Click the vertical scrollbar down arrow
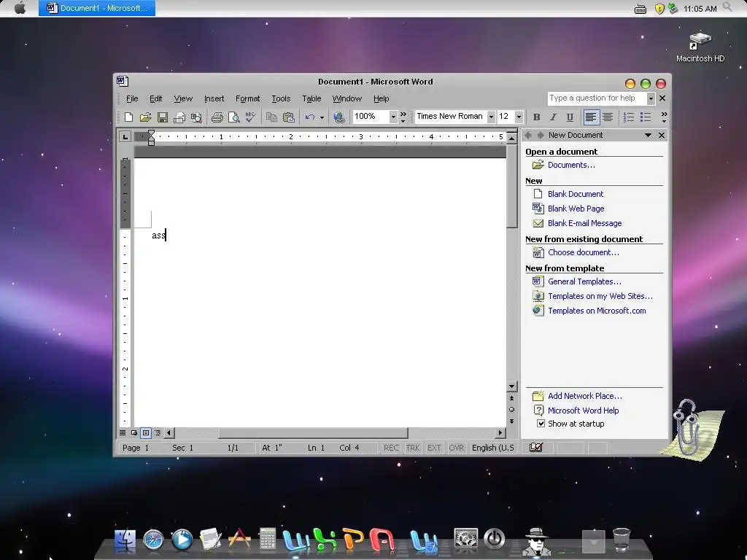 coord(511,386)
